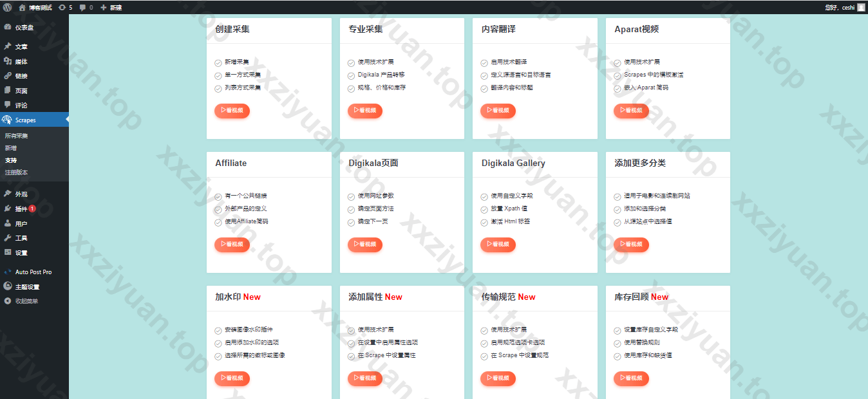Open the 仪表盘 dashboard menu
Viewport: 868px width, 399px height.
coord(24,28)
